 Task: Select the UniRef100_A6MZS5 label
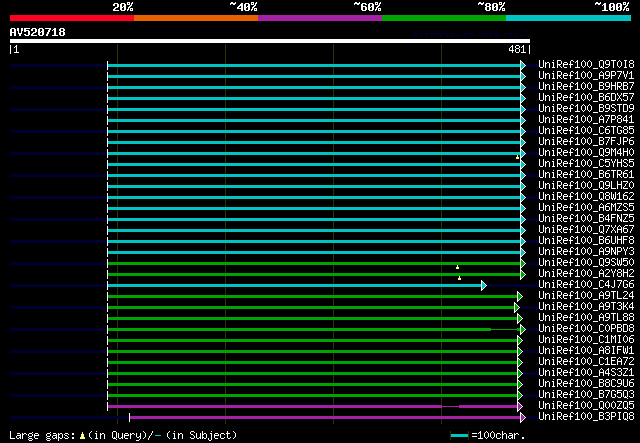tap(586, 207)
